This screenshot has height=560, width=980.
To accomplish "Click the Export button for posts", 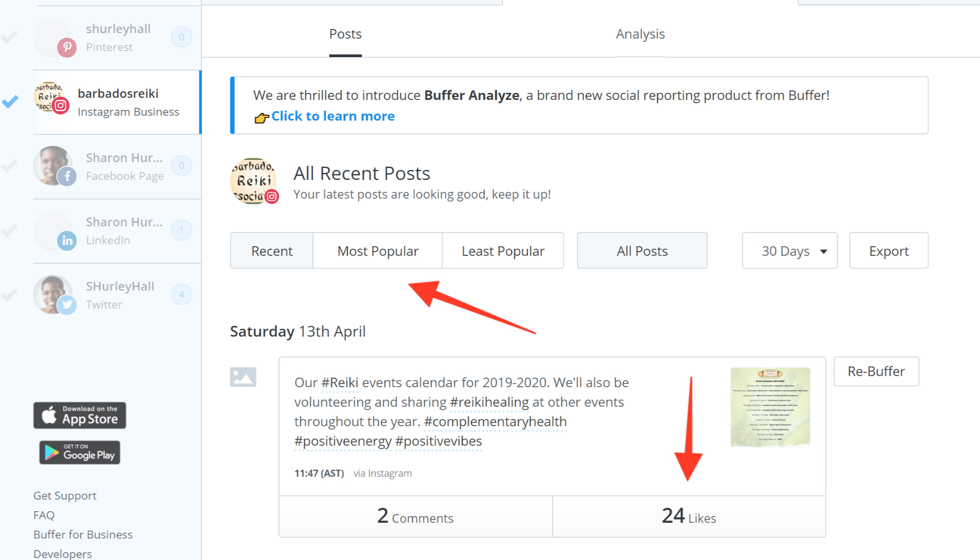I will tap(888, 250).
